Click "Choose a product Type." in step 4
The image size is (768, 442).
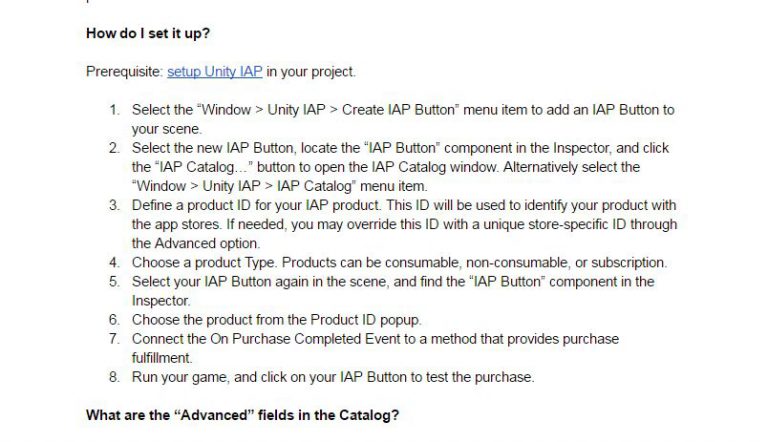(205, 263)
